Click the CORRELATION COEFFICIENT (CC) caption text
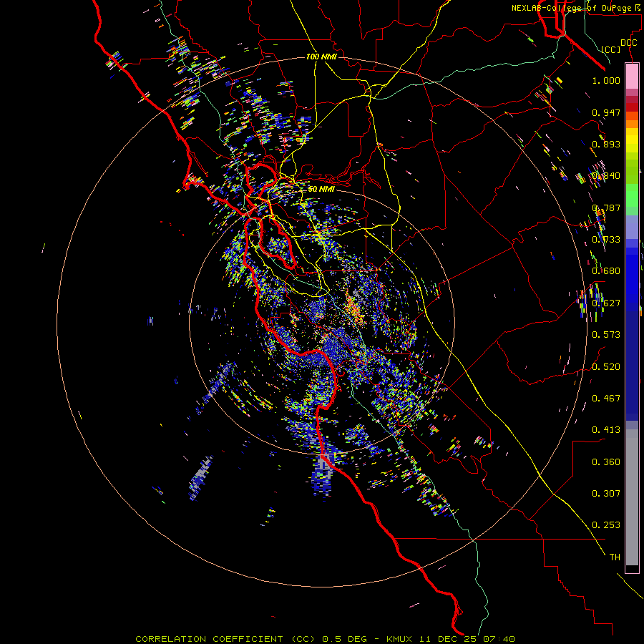The height and width of the screenshot is (644, 644). coord(225,639)
